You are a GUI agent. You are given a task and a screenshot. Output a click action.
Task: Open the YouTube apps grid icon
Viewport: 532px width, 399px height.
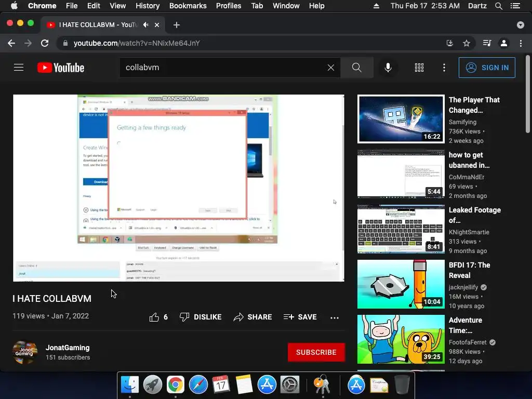click(419, 68)
